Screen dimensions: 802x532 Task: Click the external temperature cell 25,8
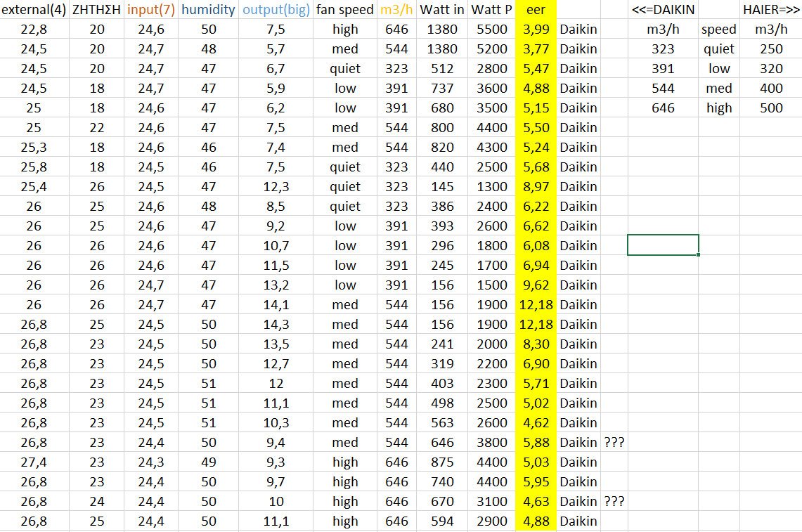34,167
